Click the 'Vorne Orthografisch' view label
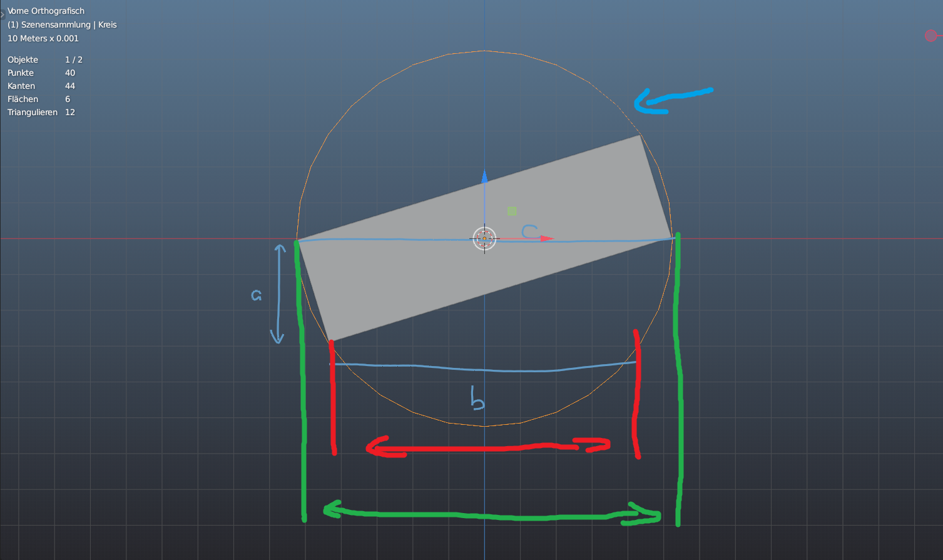The width and height of the screenshot is (943, 560). [46, 11]
